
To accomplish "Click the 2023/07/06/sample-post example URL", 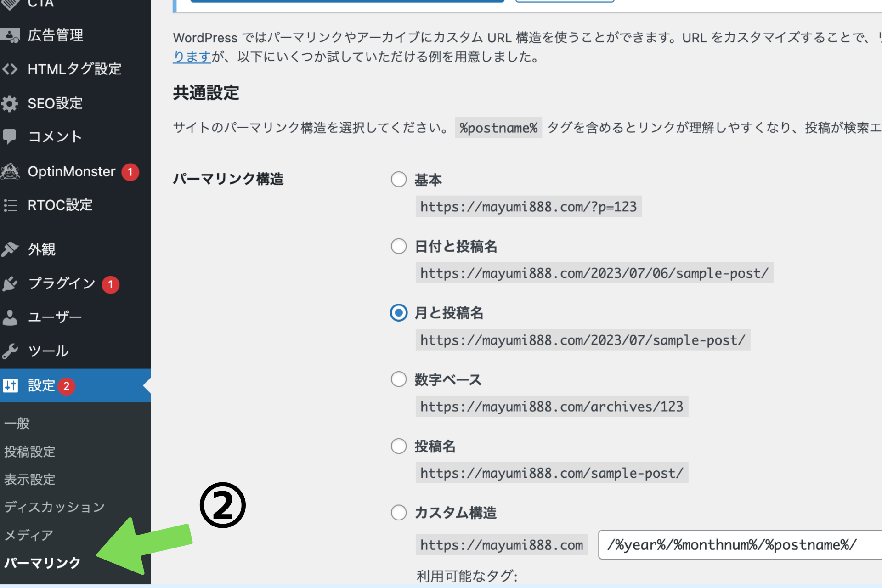I will (594, 273).
